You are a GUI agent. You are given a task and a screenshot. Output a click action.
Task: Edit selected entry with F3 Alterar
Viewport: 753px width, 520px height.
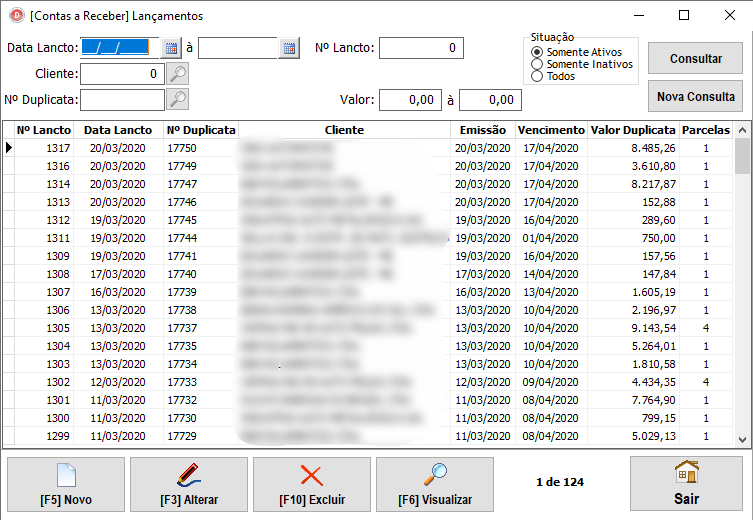(x=189, y=484)
